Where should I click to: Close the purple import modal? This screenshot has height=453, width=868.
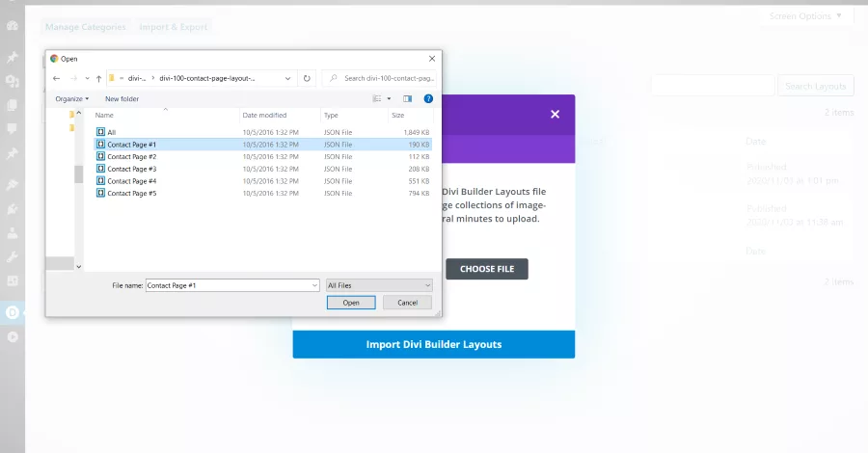556,114
